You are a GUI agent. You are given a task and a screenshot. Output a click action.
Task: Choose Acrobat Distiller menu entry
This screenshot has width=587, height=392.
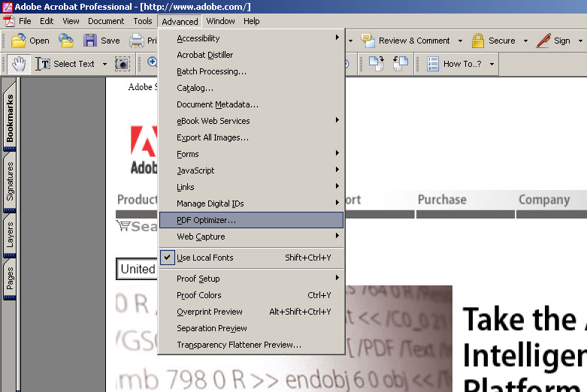coord(251,55)
